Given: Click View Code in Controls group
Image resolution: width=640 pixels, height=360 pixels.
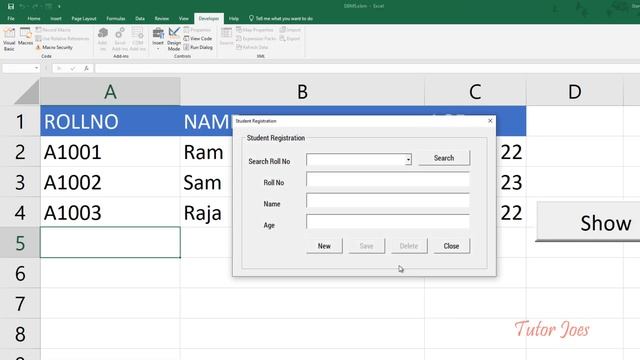Looking at the screenshot, I should coord(198,38).
